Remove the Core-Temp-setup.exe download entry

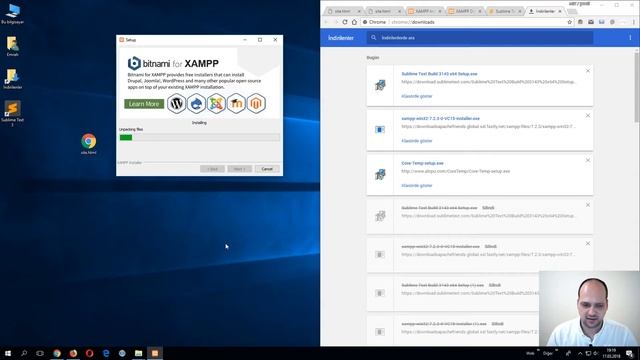(x=588, y=160)
